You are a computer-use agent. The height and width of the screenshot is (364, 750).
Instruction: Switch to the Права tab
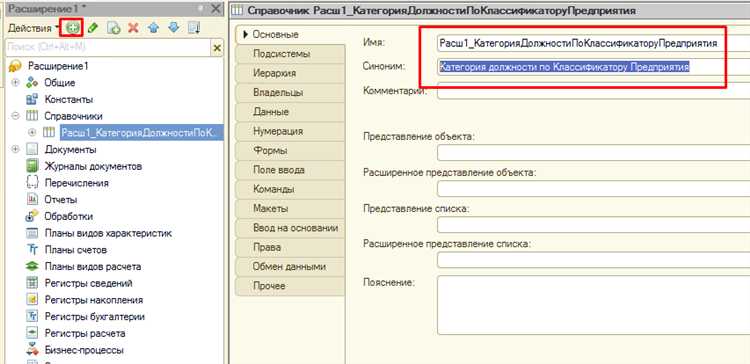tap(290, 247)
